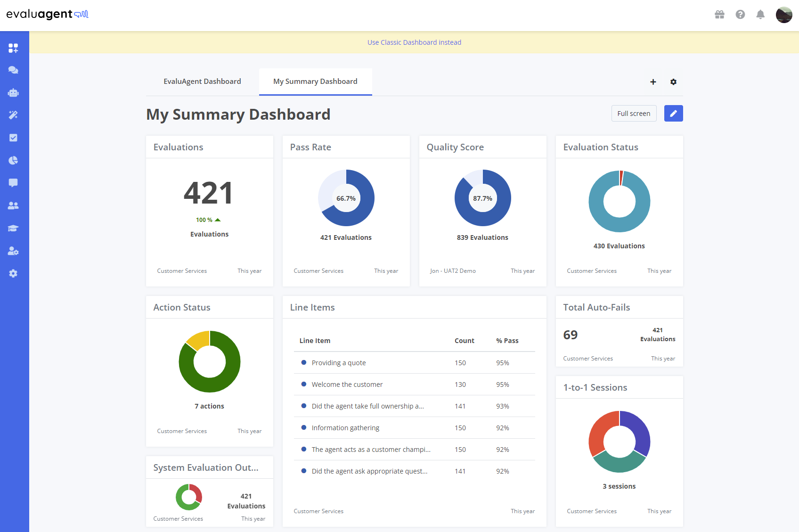Click the 3 sessions label
799x532 pixels.
619,486
